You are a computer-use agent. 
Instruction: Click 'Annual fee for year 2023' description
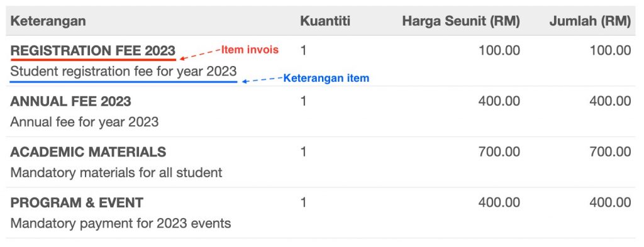coord(84,123)
